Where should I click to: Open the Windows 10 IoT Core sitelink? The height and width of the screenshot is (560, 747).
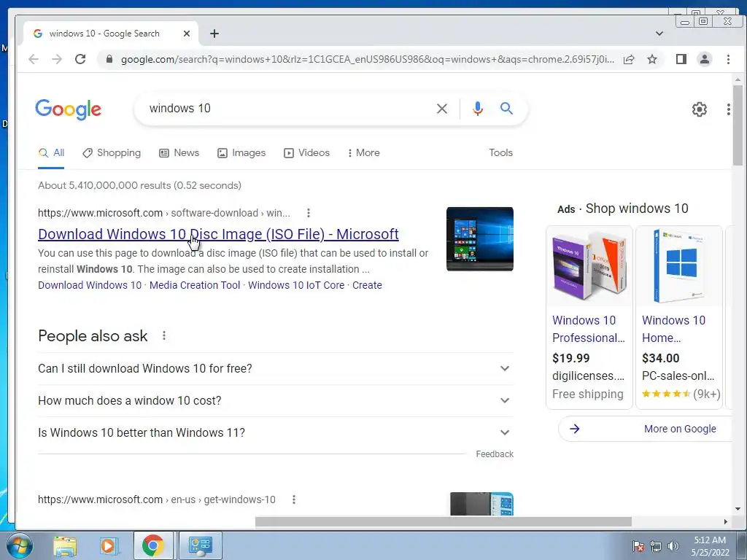[296, 285]
